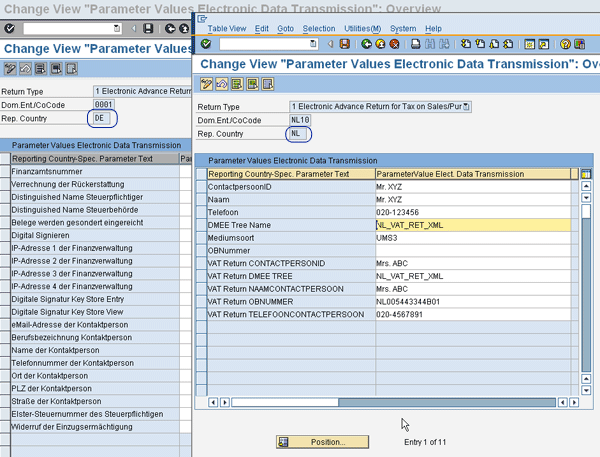Image resolution: width=600 pixels, height=457 pixels.
Task: Click the green Enter checkmark in front window
Action: (206, 44)
